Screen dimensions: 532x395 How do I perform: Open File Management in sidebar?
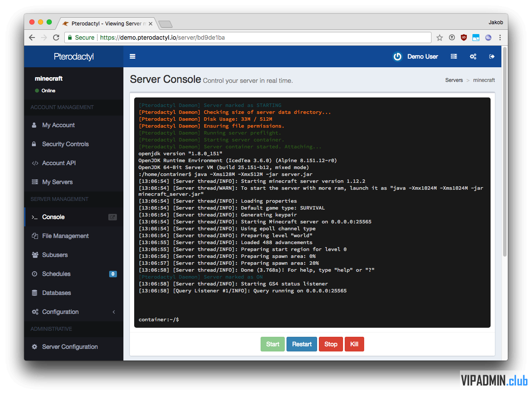[65, 236]
